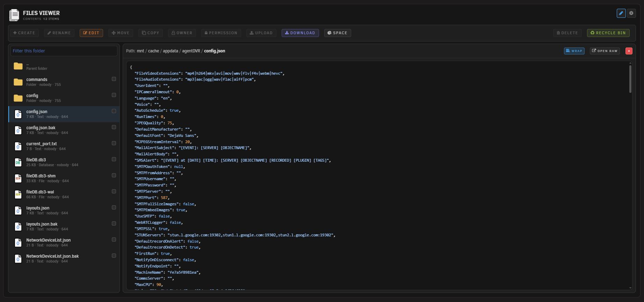Viewport: 644px width, 302px height.
Task: Click the Download button
Action: (300, 33)
